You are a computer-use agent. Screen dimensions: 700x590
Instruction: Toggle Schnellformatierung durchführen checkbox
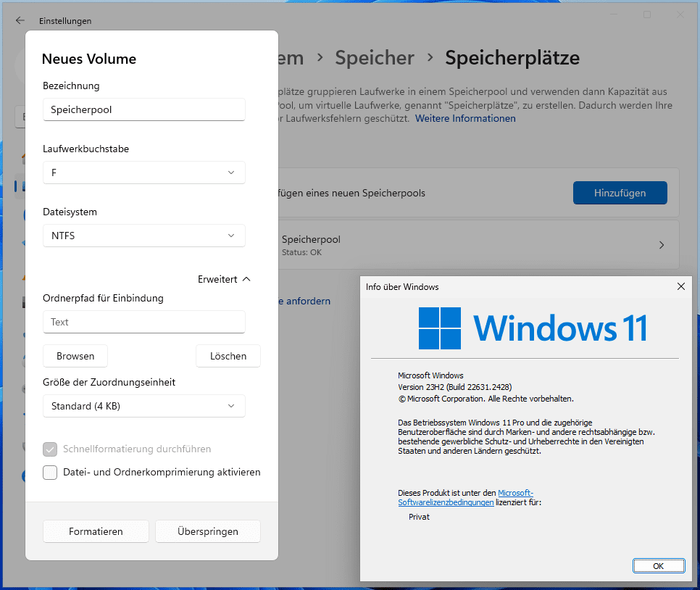coord(50,449)
